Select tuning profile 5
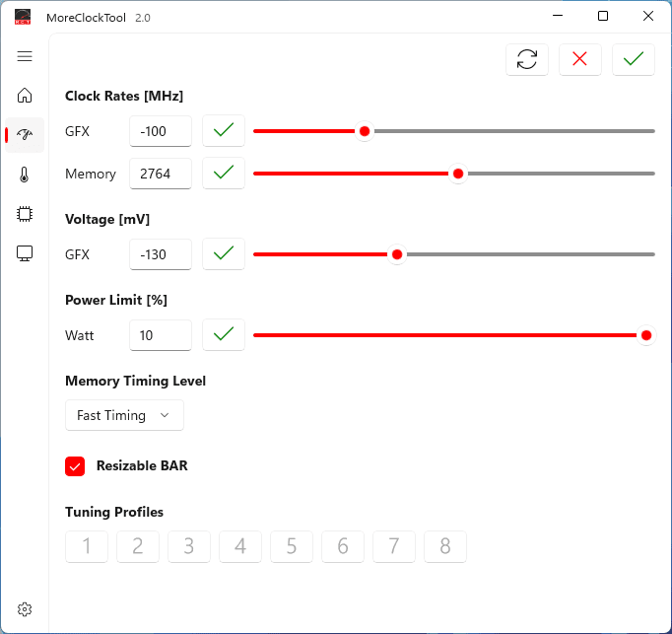The height and width of the screenshot is (634, 672). (292, 546)
